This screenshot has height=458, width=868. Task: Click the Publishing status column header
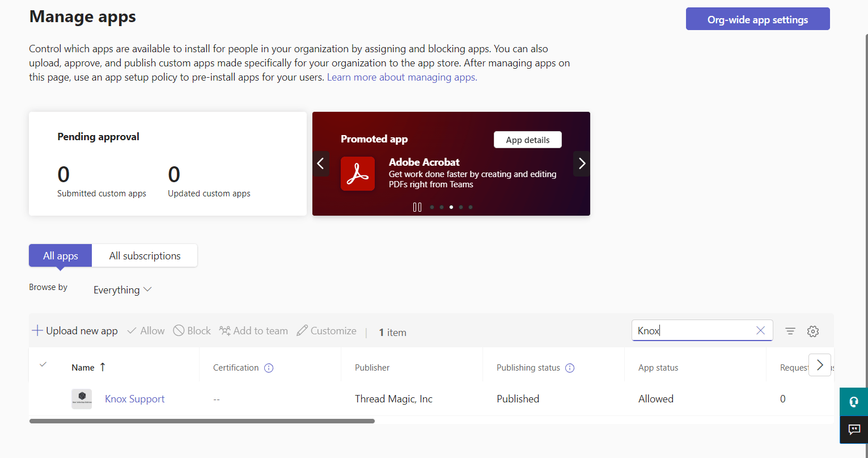point(528,368)
